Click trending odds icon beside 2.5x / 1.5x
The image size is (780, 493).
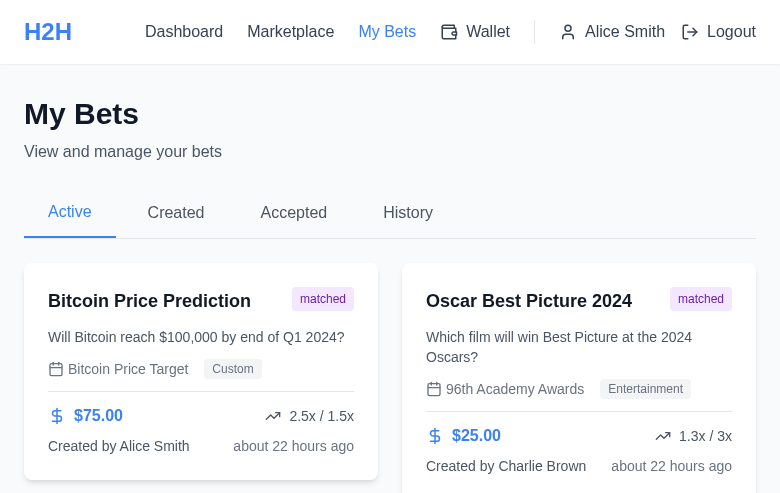tap(273, 416)
